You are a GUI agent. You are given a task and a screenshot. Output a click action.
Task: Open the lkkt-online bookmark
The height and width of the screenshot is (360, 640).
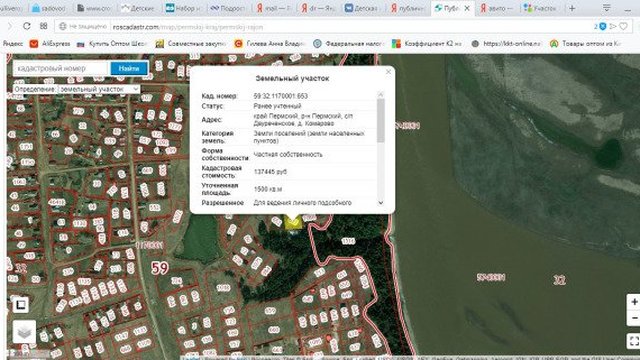[507, 44]
